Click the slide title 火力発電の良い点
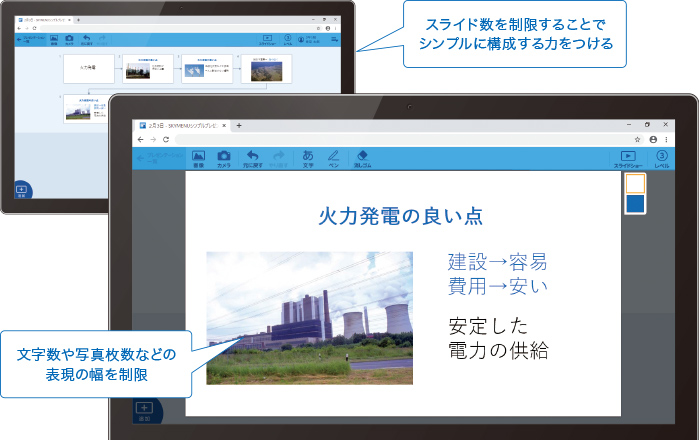 [x=401, y=216]
